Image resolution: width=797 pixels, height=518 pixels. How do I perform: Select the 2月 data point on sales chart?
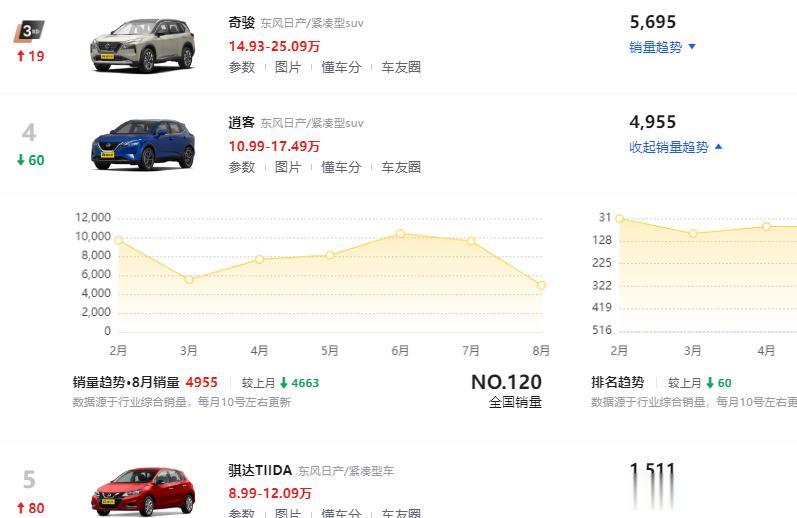118,240
